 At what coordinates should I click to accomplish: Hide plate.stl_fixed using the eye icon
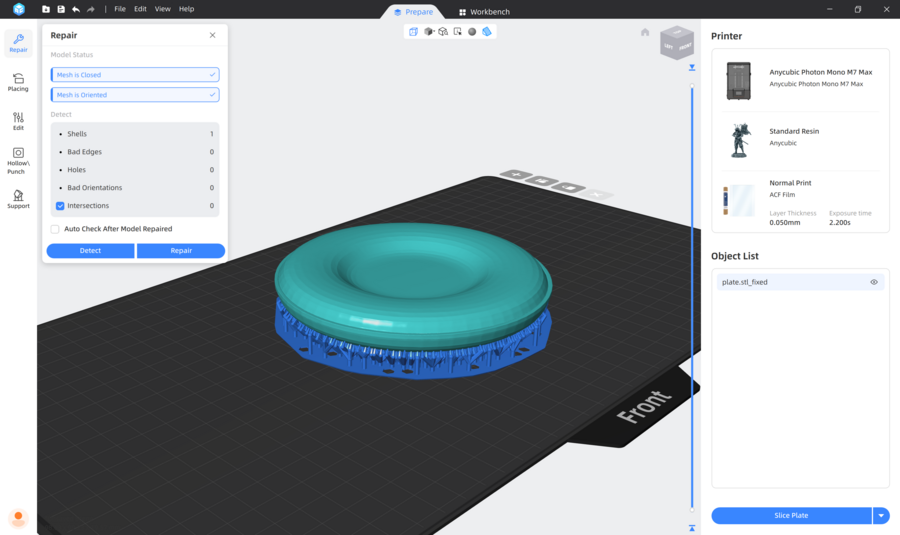pyautogui.click(x=874, y=282)
